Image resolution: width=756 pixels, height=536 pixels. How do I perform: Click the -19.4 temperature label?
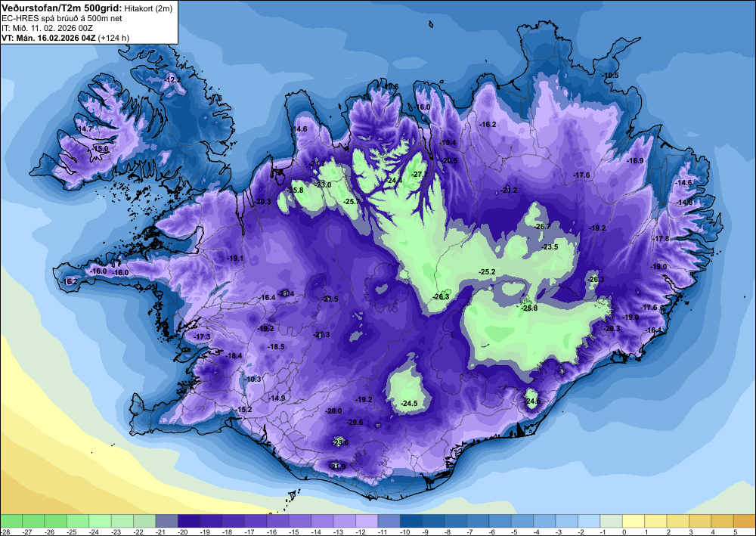point(447,143)
